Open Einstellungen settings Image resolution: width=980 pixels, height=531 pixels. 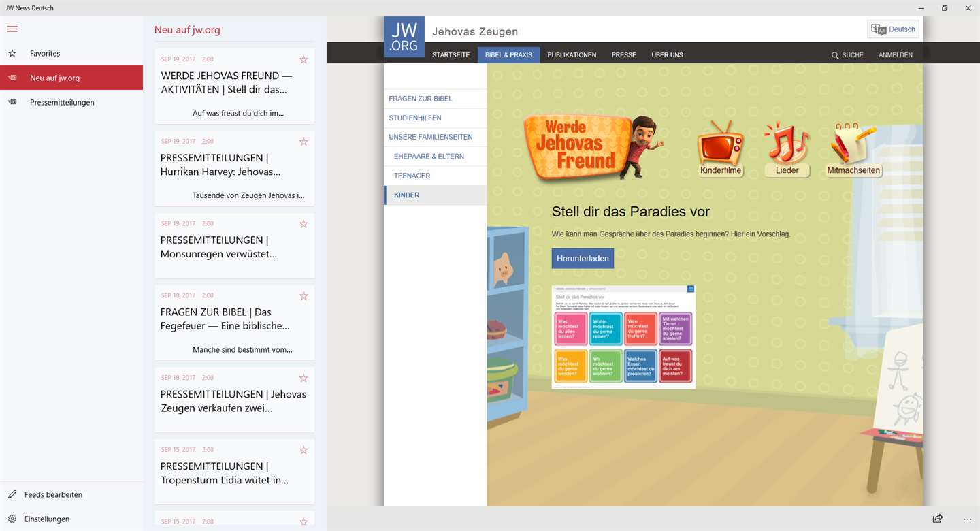[71, 519]
